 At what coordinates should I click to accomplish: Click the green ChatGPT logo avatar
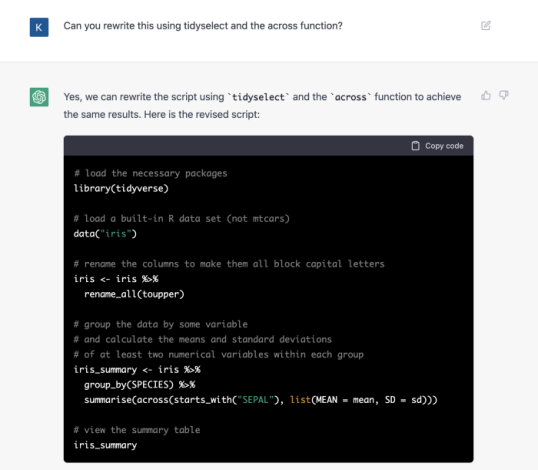pyautogui.click(x=39, y=97)
